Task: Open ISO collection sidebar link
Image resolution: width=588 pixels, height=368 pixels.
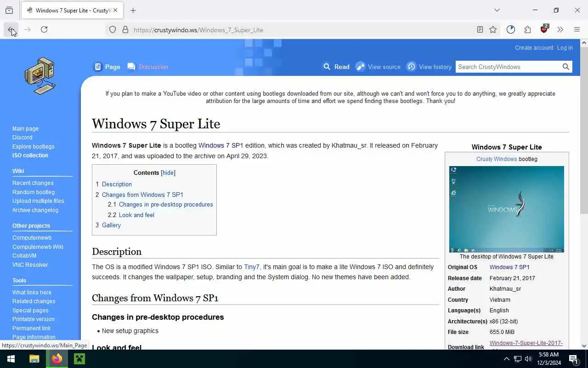Action: (30, 155)
